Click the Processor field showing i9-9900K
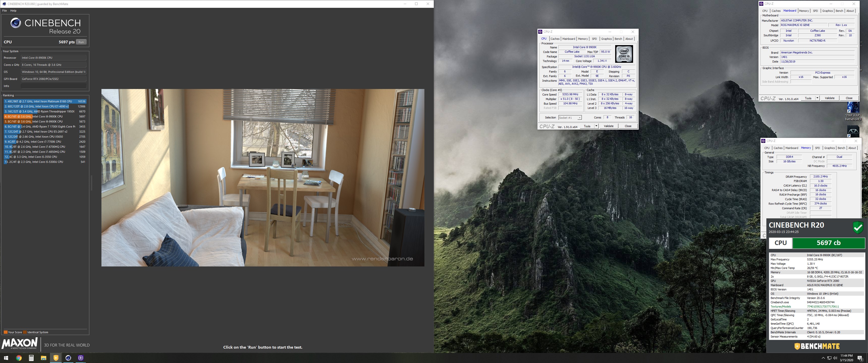This screenshot has height=363, width=868. point(53,57)
